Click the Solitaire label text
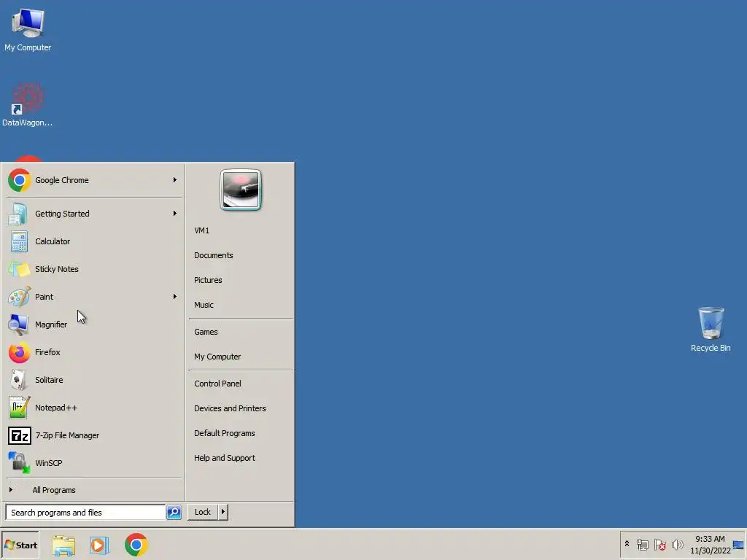 coord(49,380)
